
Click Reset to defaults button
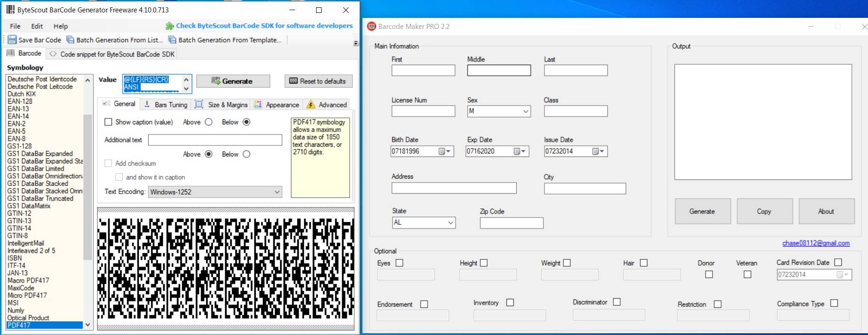pos(318,81)
